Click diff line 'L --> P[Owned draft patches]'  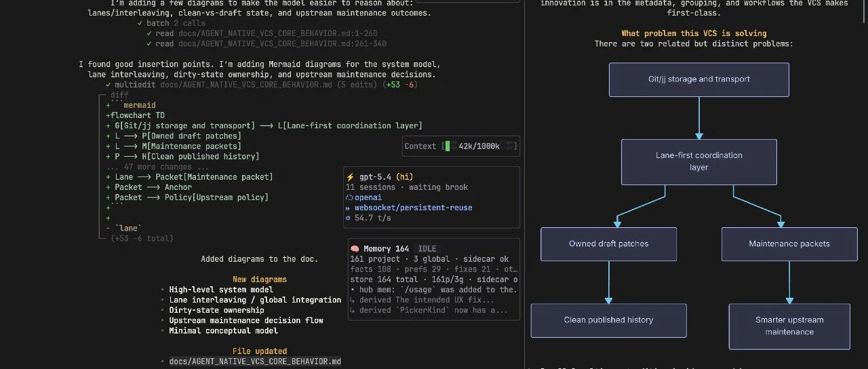[173, 136]
